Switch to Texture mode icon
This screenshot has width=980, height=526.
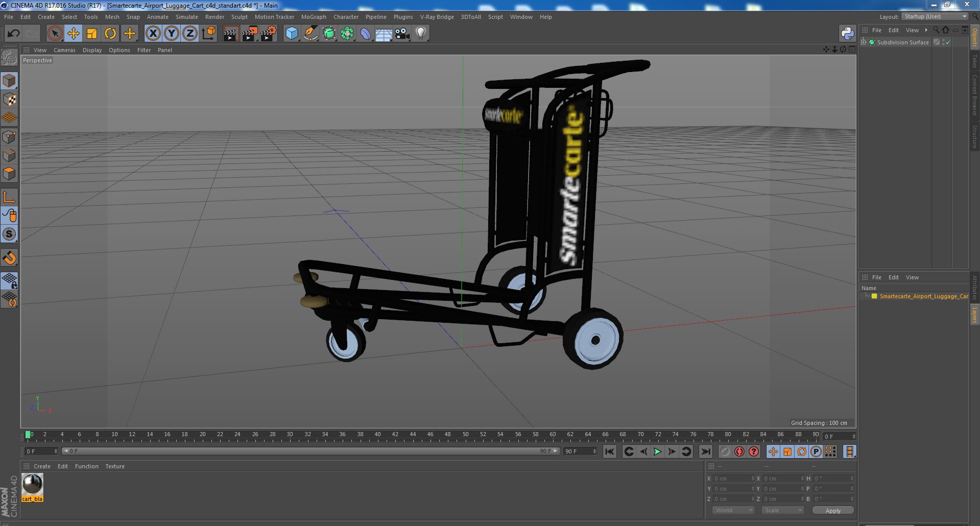(x=9, y=99)
